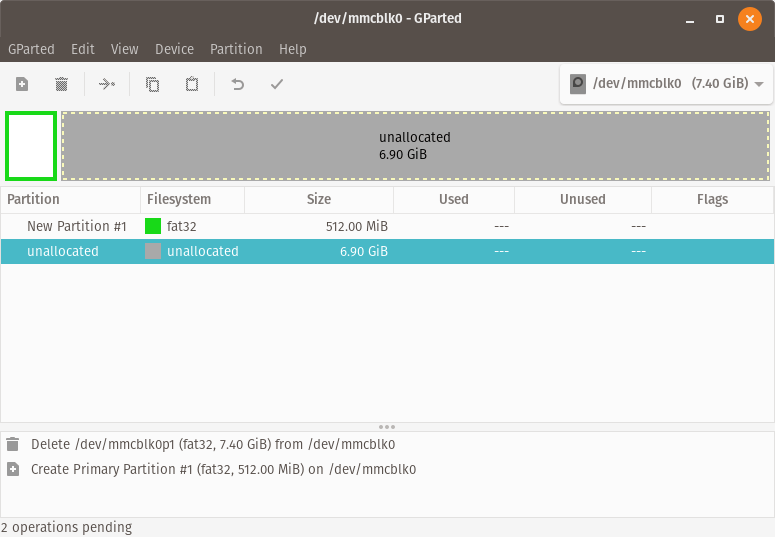Click the Resize/Move toolbar icon
The width and height of the screenshot is (775, 537).
107,85
